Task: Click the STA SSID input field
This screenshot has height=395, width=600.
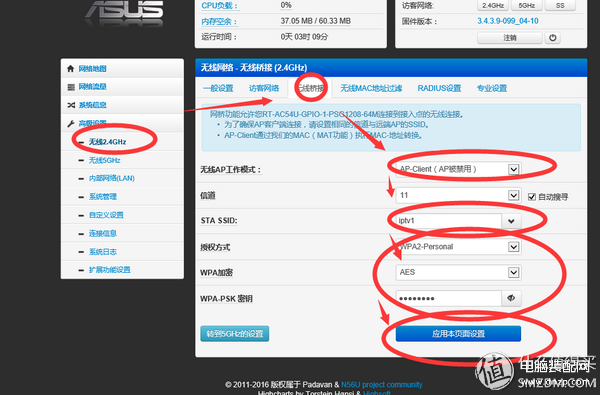Action: tap(448, 221)
